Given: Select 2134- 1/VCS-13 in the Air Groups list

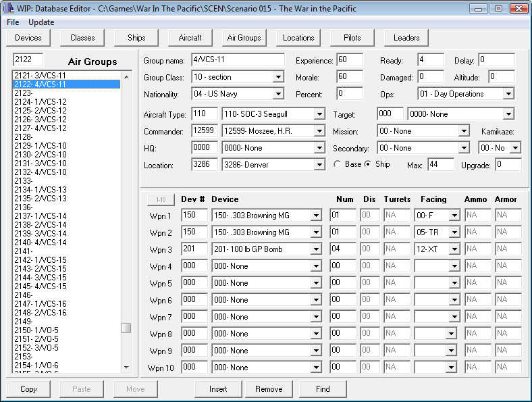Looking at the screenshot, I should [41, 190].
